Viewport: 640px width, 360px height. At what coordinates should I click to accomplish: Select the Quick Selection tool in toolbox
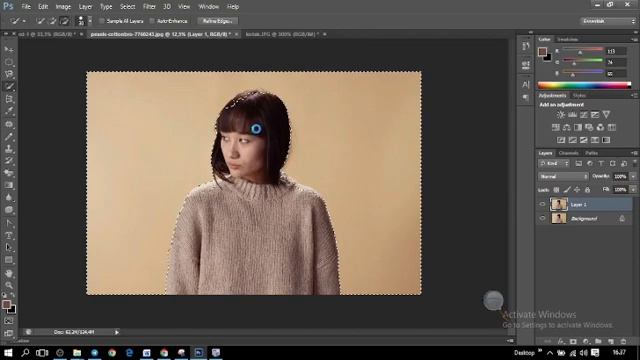click(x=9, y=87)
